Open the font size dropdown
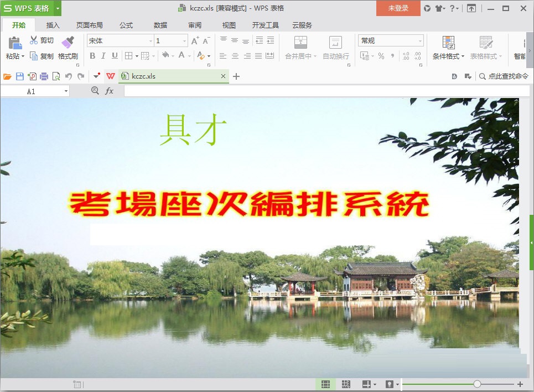Screen dimensions: 534x392 (x=184, y=41)
